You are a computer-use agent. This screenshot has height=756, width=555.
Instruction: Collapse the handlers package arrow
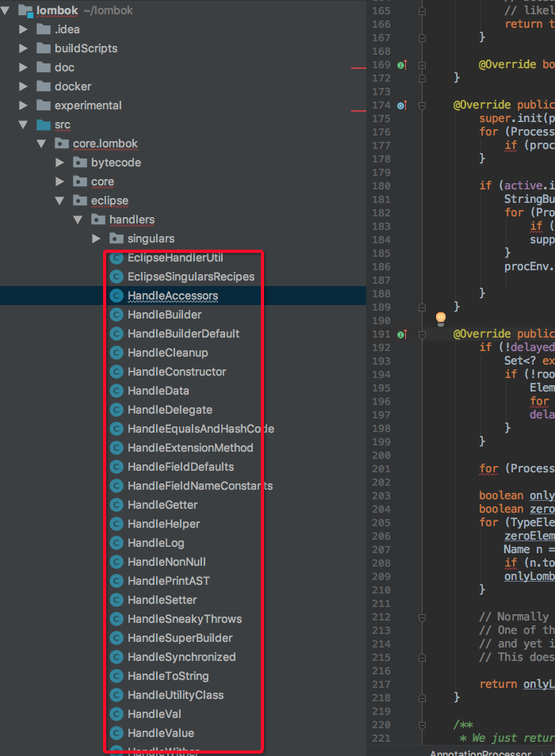78,220
